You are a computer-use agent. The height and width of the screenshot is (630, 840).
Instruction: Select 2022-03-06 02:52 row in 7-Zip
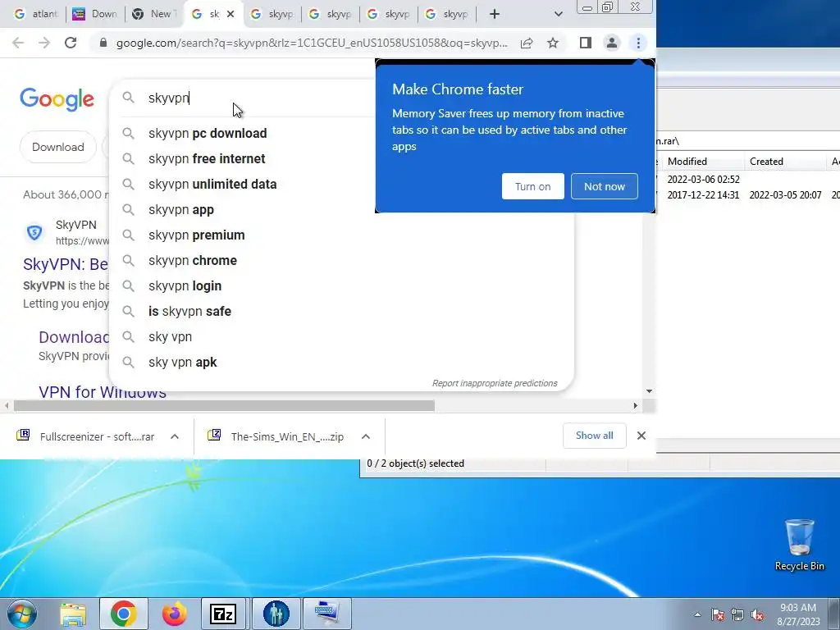[748, 180]
